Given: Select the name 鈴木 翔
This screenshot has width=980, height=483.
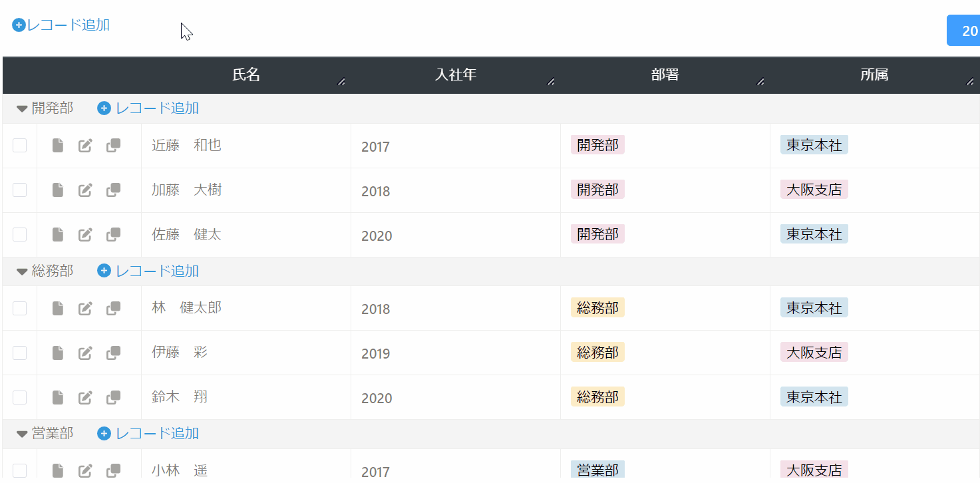Looking at the screenshot, I should pyautogui.click(x=180, y=397).
